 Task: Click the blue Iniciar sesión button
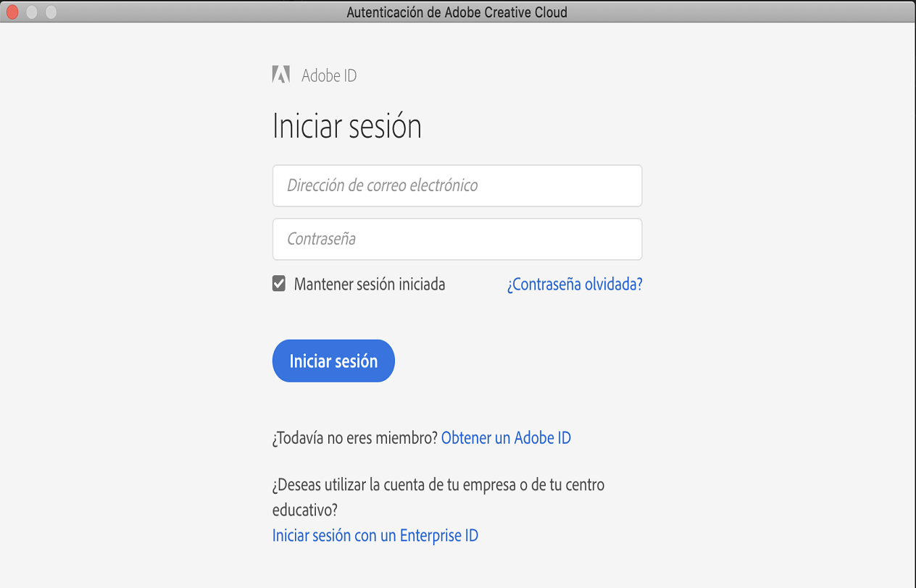pyautogui.click(x=333, y=361)
